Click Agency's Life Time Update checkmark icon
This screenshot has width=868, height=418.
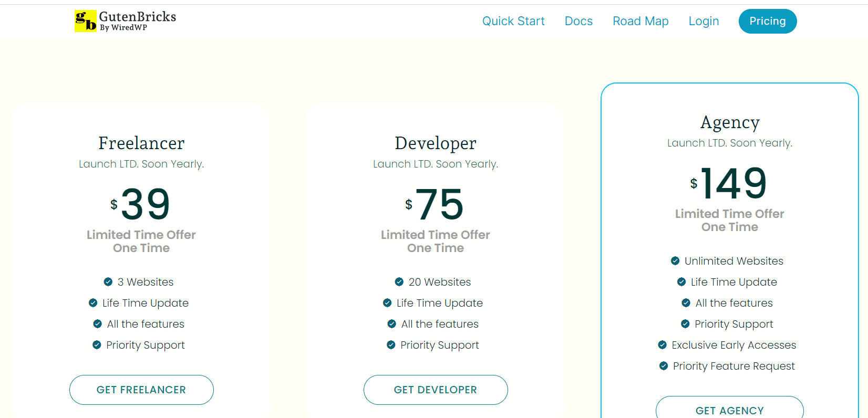click(681, 282)
